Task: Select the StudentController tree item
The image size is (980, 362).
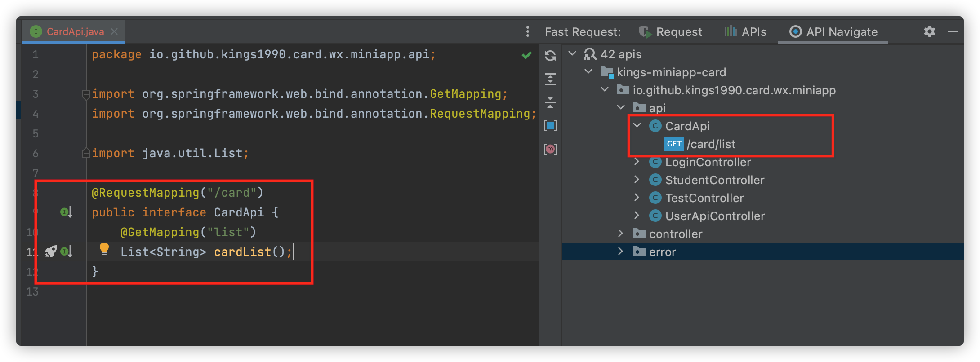Action: click(x=715, y=180)
